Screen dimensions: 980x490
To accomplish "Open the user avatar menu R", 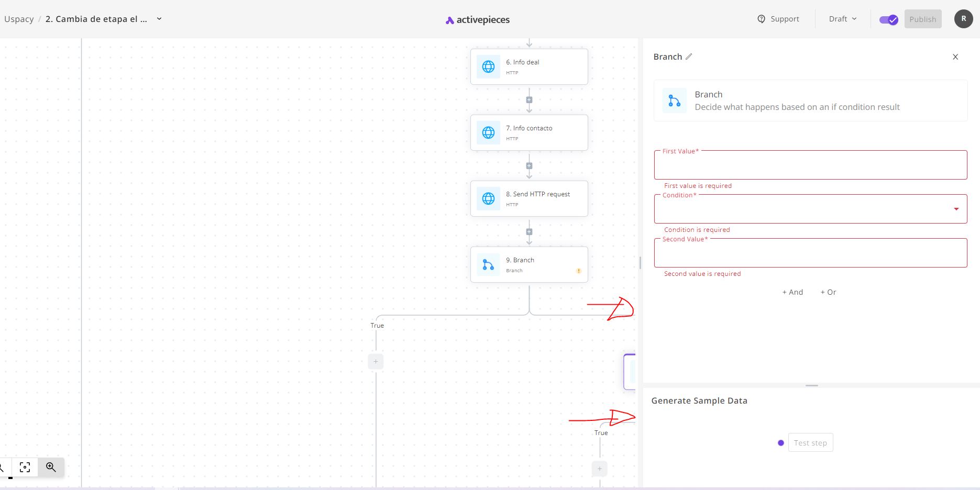I will pos(963,19).
